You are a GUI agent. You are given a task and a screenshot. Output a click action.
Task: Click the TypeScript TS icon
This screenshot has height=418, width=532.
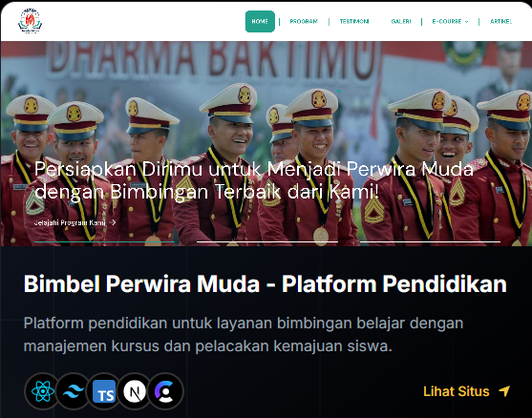pos(104,391)
